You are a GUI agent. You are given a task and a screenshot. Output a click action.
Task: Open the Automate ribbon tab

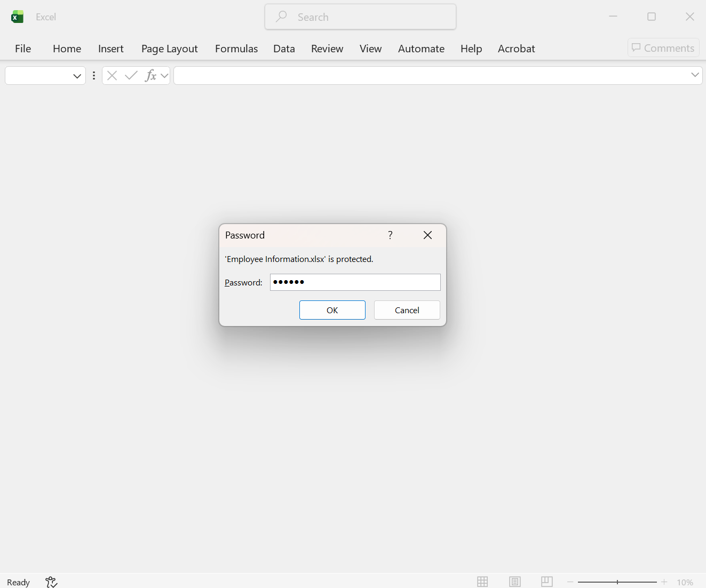(x=421, y=49)
